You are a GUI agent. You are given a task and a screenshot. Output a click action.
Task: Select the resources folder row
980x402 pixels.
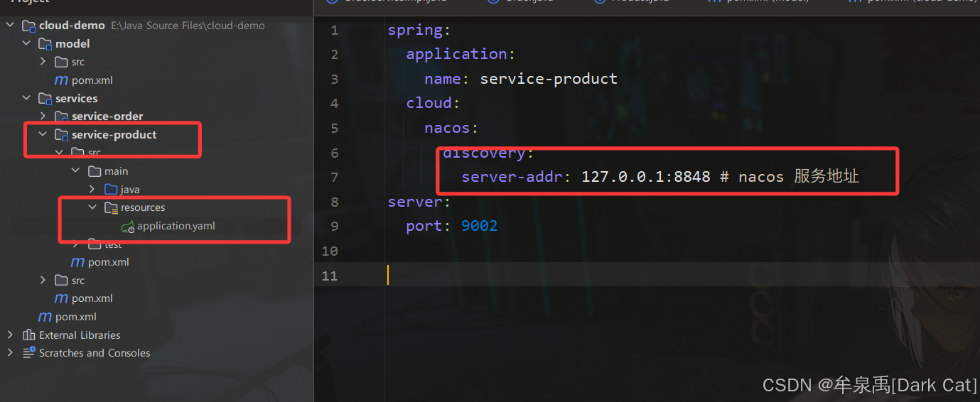pos(156,208)
